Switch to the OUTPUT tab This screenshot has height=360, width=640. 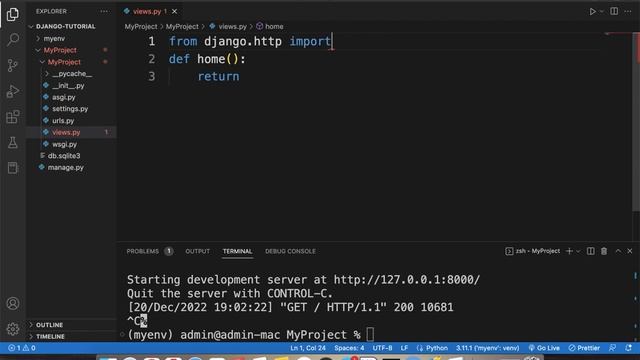tap(198, 251)
